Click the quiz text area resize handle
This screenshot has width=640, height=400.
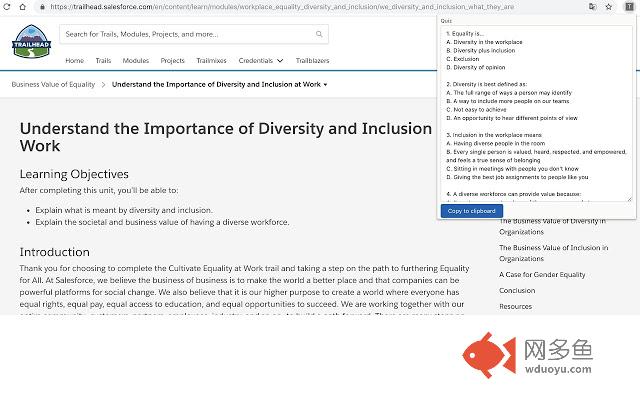coord(629,199)
